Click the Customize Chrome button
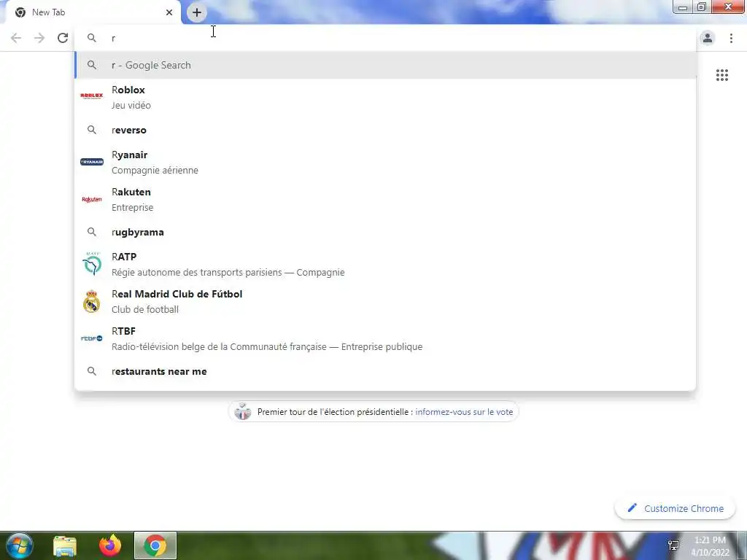This screenshot has width=747, height=560. [675, 508]
